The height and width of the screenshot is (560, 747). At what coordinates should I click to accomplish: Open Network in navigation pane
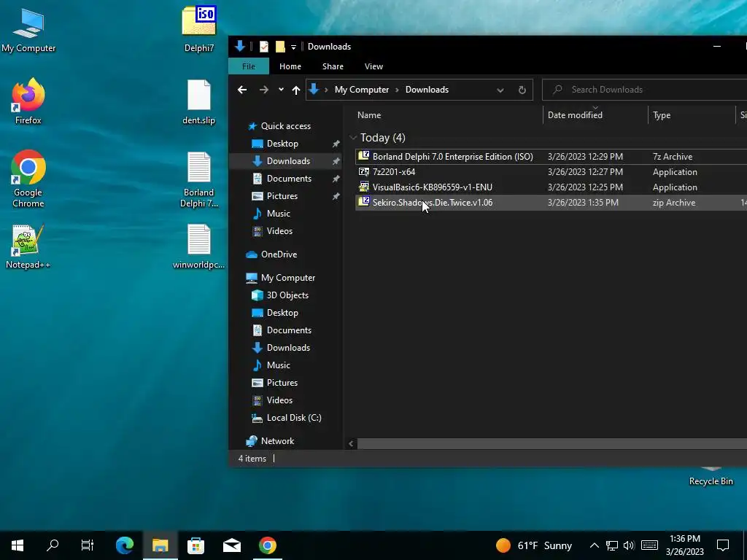coord(277,441)
